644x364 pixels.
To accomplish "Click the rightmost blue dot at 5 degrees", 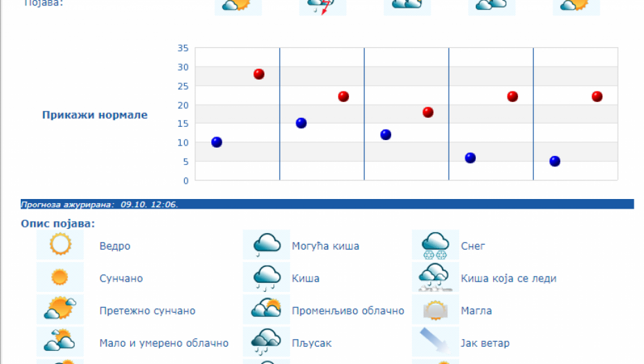I will coord(555,162).
